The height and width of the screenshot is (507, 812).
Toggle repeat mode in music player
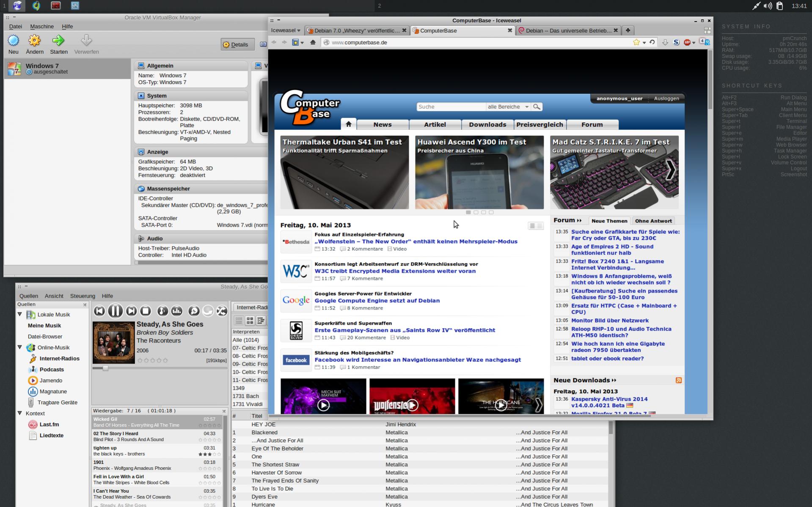point(208,311)
